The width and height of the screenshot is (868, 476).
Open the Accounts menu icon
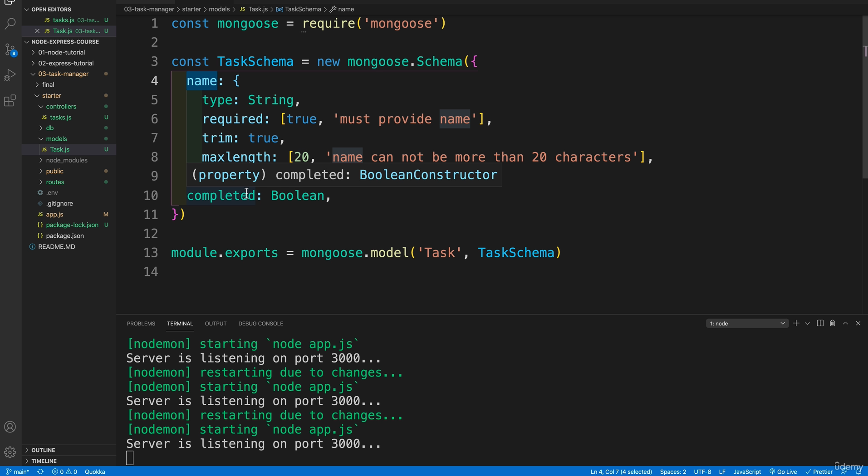(10, 427)
